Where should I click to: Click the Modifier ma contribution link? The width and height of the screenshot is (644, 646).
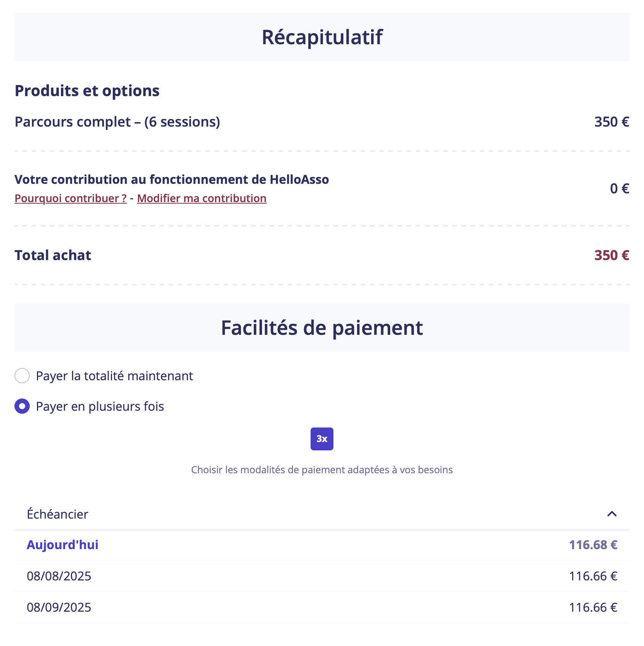click(x=202, y=198)
